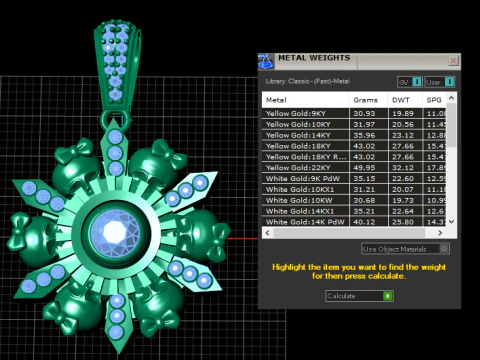Click the 40.12 grams cell
Image resolution: width=480 pixels, height=360 pixels.
[x=369, y=222]
